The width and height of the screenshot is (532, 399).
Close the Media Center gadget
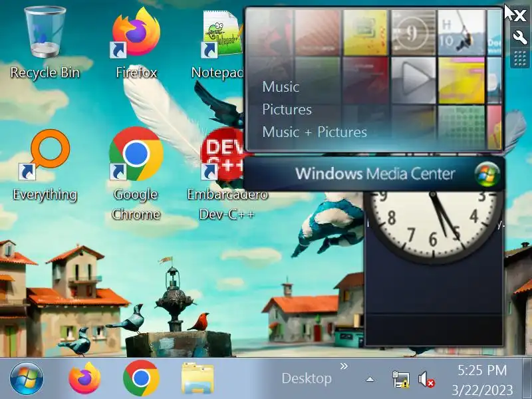[519, 16]
